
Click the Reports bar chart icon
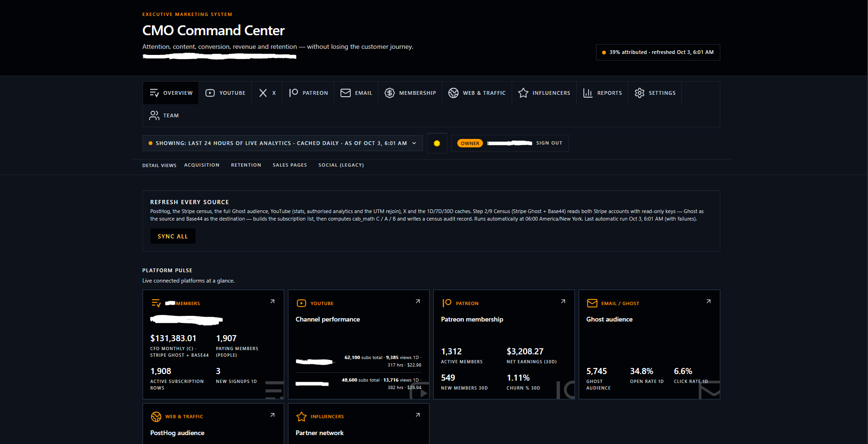588,93
